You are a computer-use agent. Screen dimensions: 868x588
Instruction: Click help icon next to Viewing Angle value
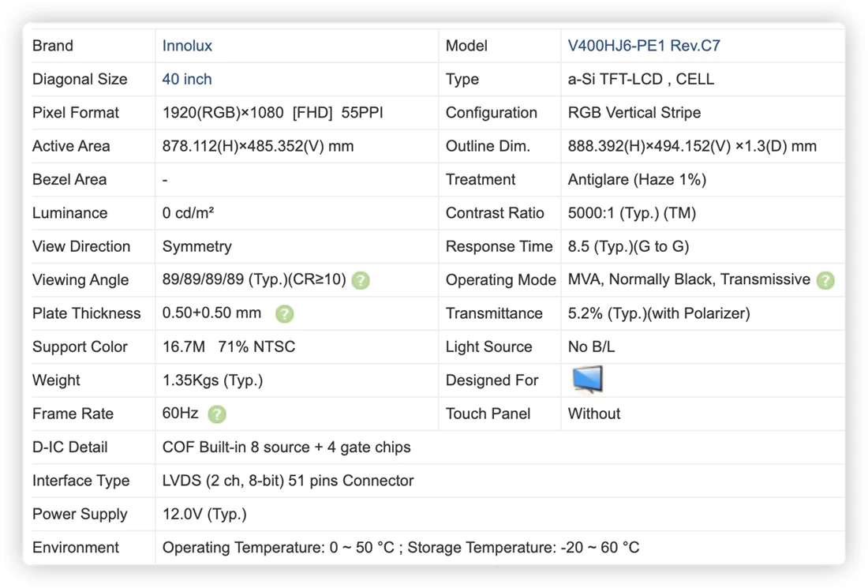coord(361,281)
